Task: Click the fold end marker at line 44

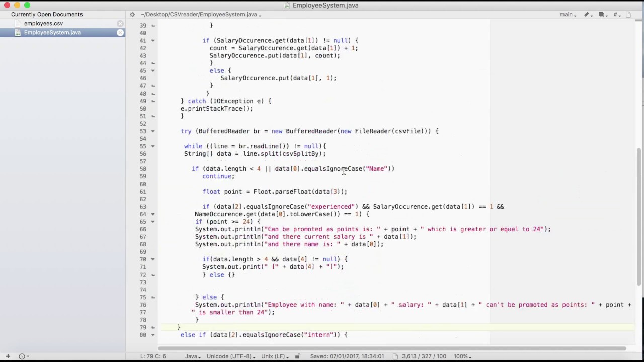Action: 153,63
